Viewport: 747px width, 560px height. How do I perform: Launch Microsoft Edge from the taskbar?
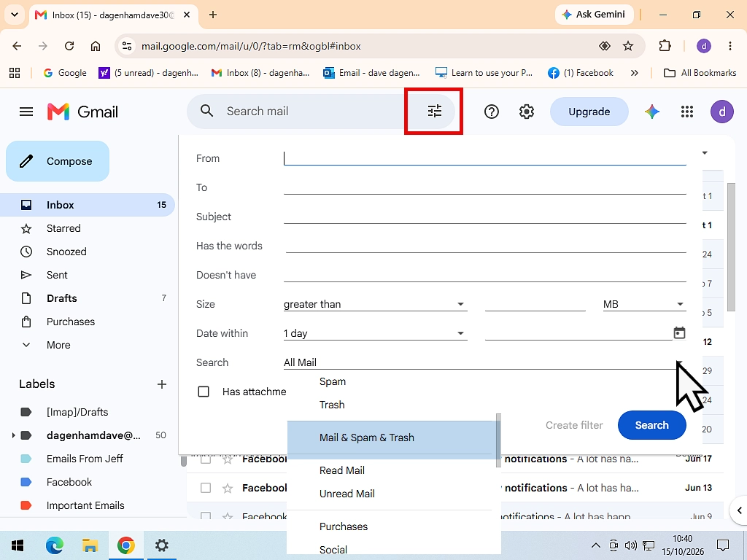[54, 545]
